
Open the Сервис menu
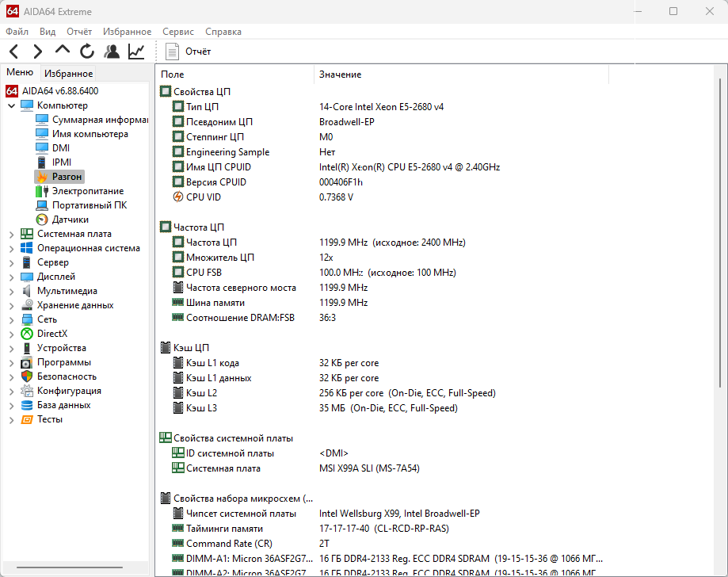tap(177, 32)
